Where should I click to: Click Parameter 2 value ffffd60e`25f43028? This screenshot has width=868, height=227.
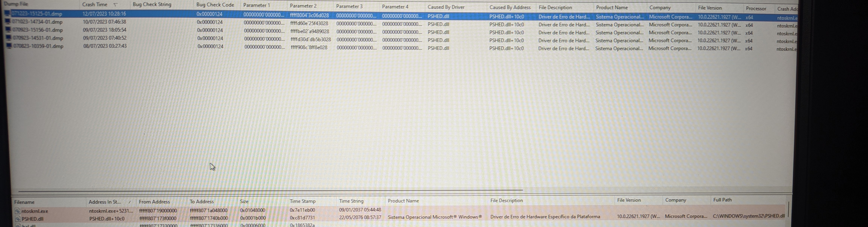[309, 24]
